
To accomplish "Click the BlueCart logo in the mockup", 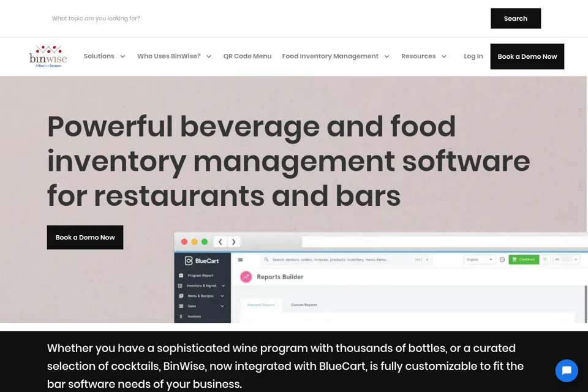I will click(202, 261).
